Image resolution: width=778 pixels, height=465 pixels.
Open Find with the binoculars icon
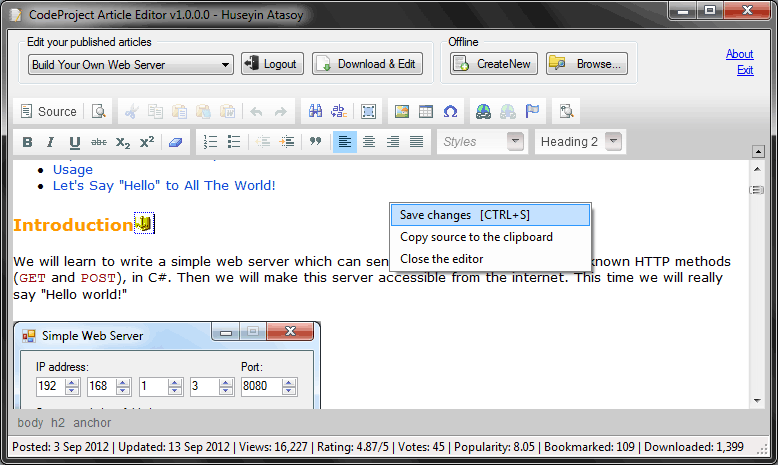click(x=315, y=111)
